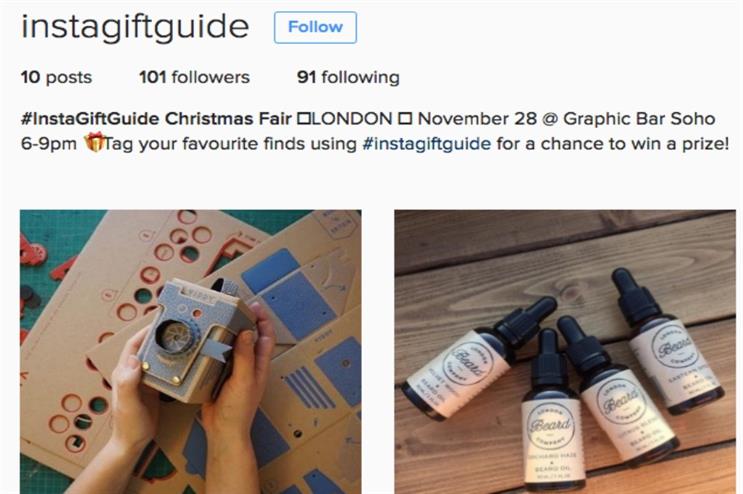
Task: Click the square emoji placeholder before LONDON
Action: [303, 118]
